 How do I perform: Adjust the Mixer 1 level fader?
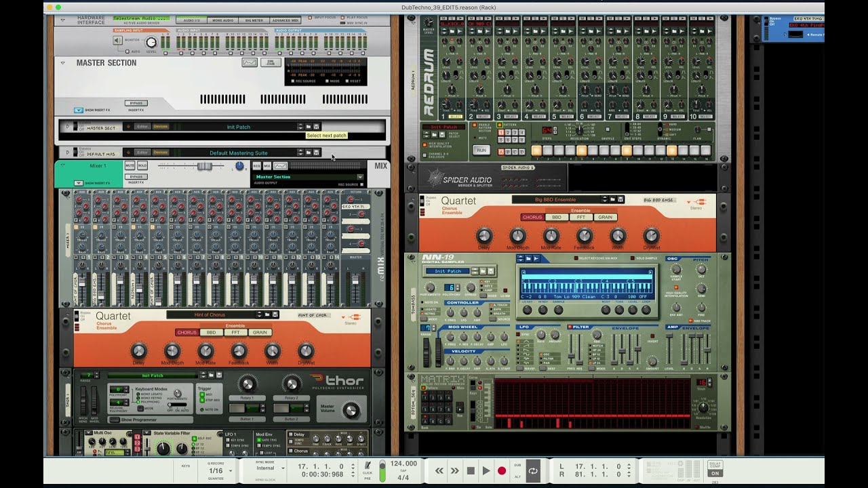click(205, 166)
